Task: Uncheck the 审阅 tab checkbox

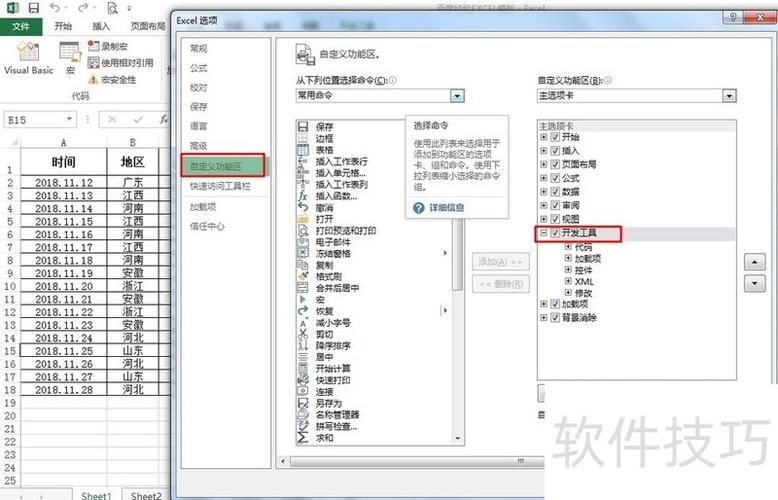Action: click(x=555, y=205)
